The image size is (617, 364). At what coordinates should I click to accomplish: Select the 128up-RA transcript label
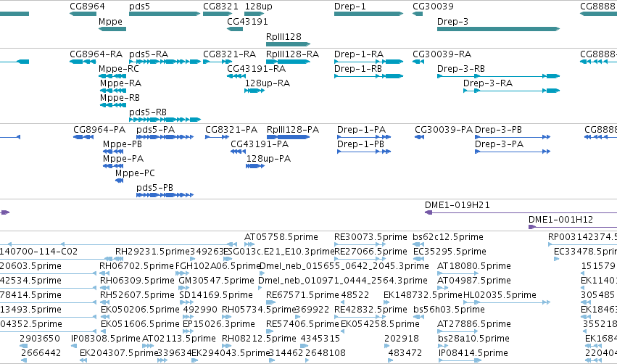pyautogui.click(x=268, y=83)
